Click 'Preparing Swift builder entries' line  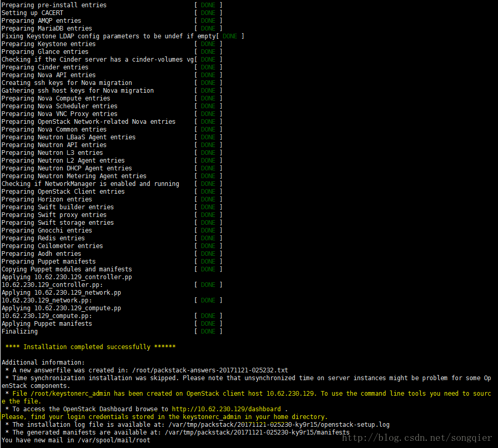point(58,207)
